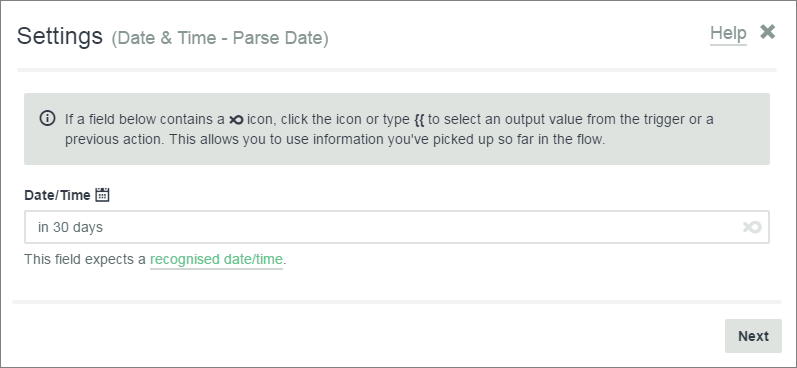The height and width of the screenshot is (368, 797).
Task: Focus the Date/Time input containing 'in 30 days'
Action: (x=396, y=227)
